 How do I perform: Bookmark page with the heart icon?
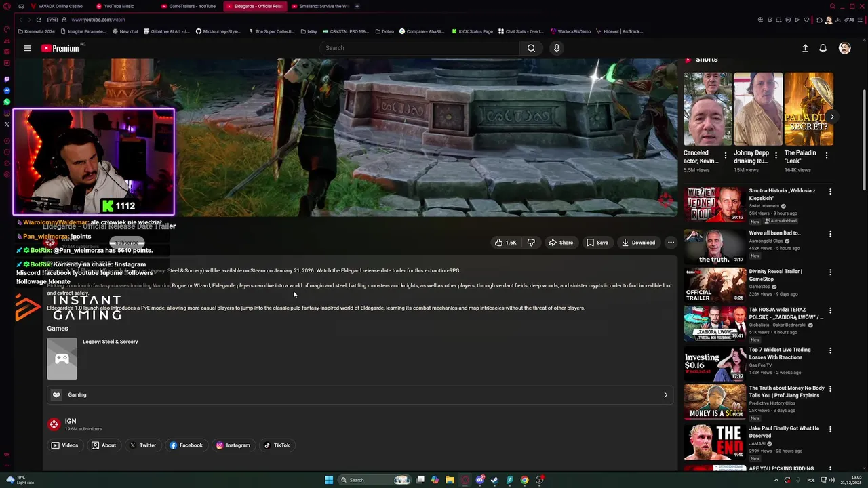(x=806, y=20)
